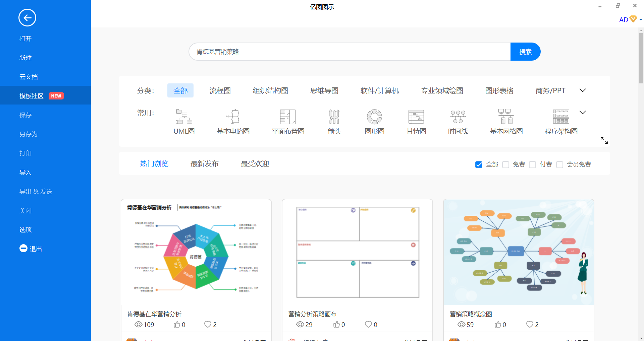Filter by 图形表格 category

[x=499, y=90]
